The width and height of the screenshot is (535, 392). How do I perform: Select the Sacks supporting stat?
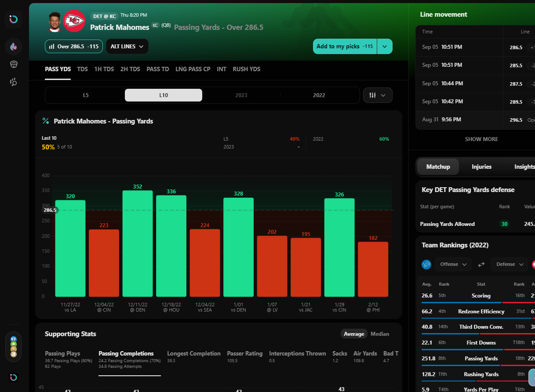pyautogui.click(x=340, y=356)
